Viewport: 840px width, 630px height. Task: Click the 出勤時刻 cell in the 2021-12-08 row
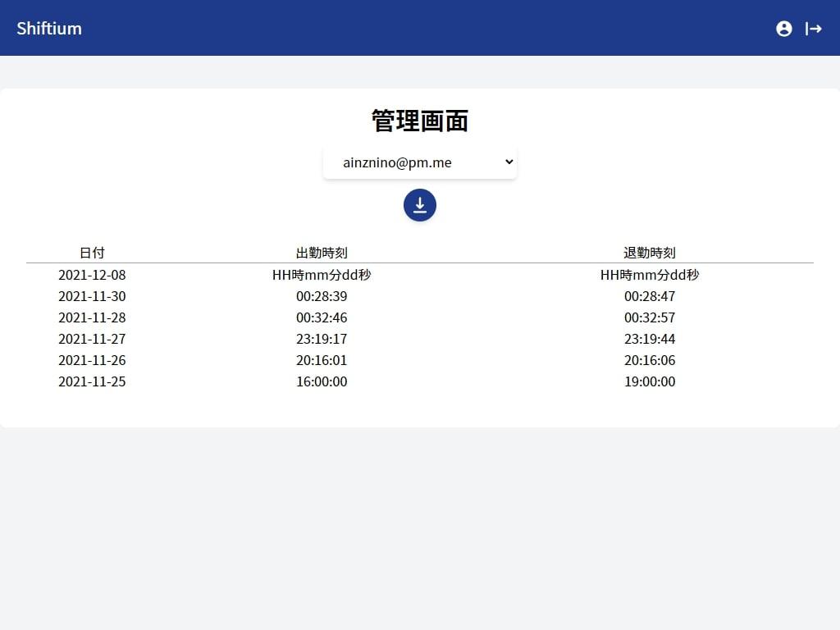322,275
